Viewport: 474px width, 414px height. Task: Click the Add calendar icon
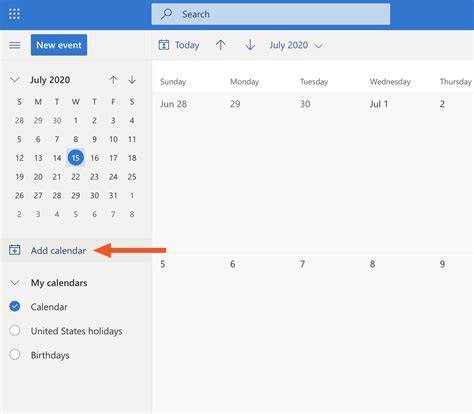[x=15, y=250]
